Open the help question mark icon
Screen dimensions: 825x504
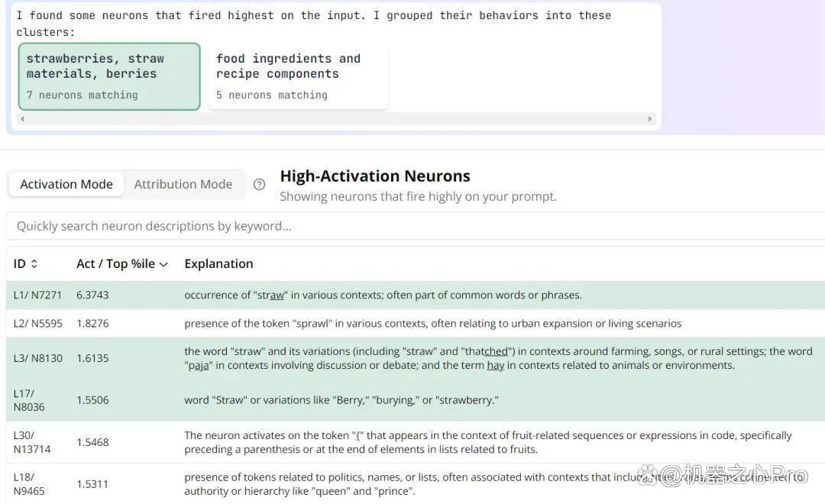point(259,184)
